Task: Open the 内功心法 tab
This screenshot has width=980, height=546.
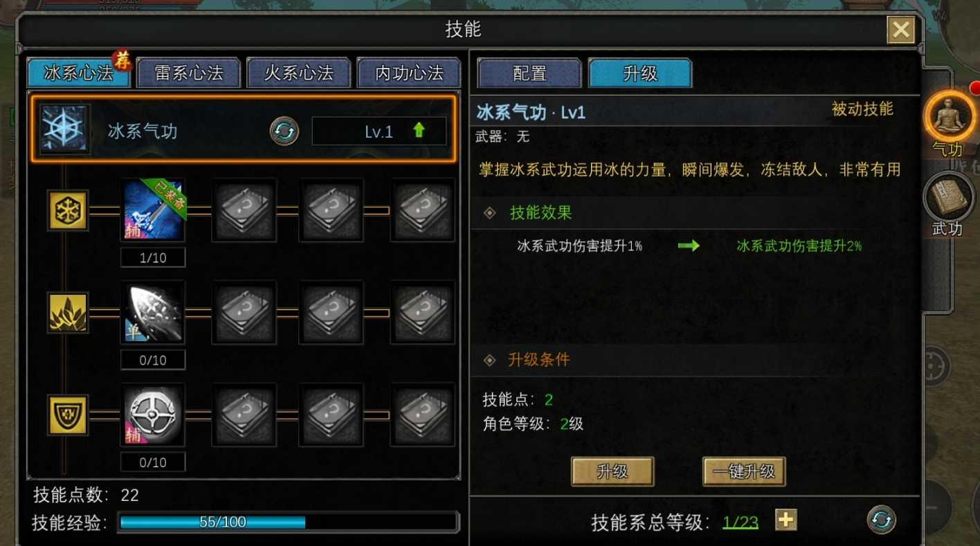Action: [409, 73]
